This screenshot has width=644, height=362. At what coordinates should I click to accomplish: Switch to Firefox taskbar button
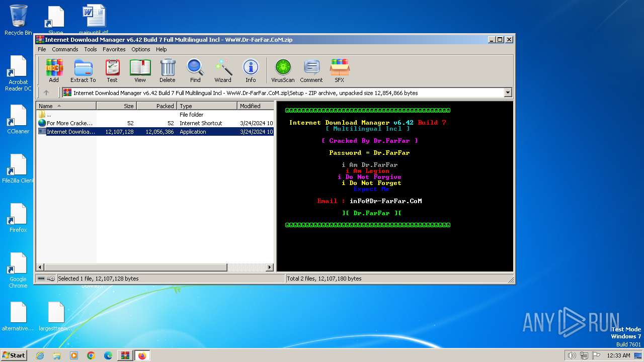142,355
